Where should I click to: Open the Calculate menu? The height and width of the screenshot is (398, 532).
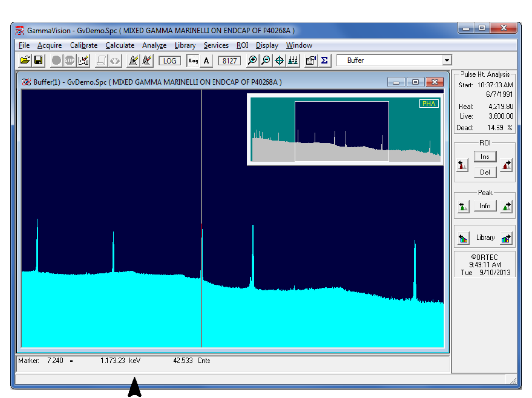point(120,45)
